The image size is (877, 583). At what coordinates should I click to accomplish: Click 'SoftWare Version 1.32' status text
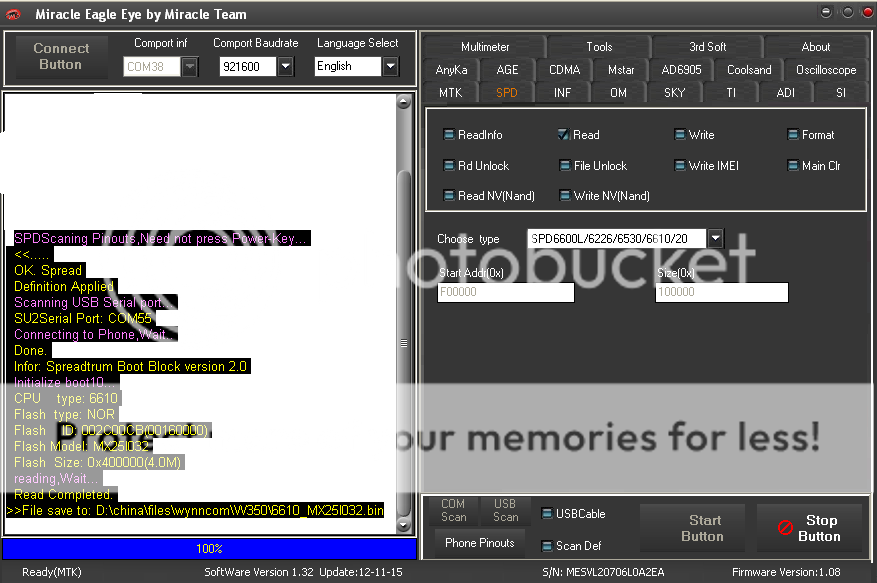tap(258, 572)
